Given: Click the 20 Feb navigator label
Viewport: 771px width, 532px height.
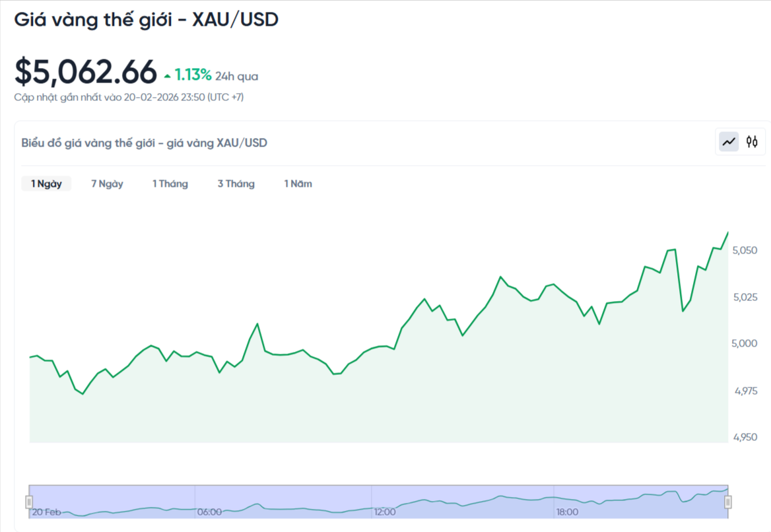Looking at the screenshot, I should (47, 512).
